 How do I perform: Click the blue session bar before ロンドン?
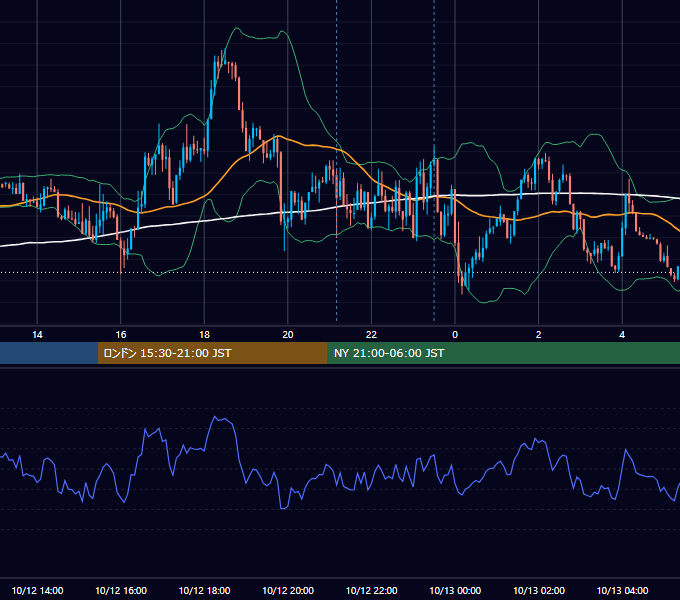coord(49,353)
